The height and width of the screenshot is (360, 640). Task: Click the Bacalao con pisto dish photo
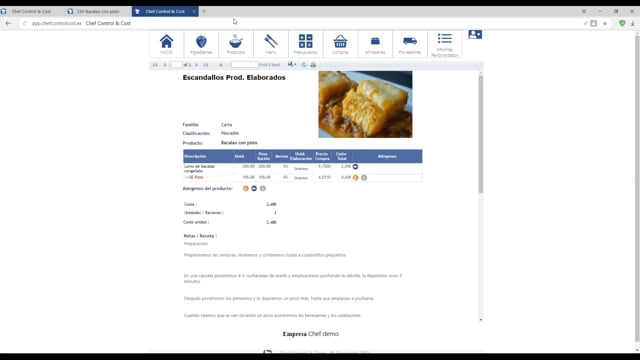[365, 104]
